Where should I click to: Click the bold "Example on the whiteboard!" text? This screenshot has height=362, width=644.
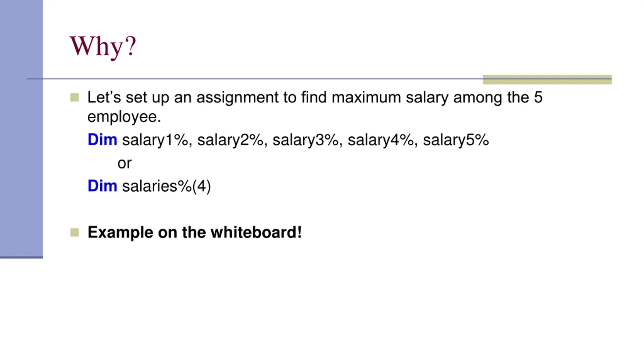tap(194, 233)
